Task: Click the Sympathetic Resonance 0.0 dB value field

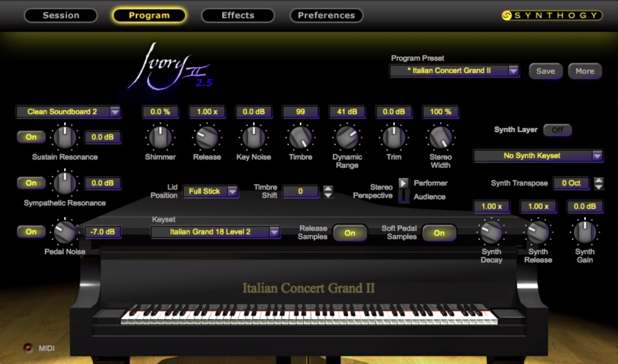Action: pyautogui.click(x=102, y=183)
